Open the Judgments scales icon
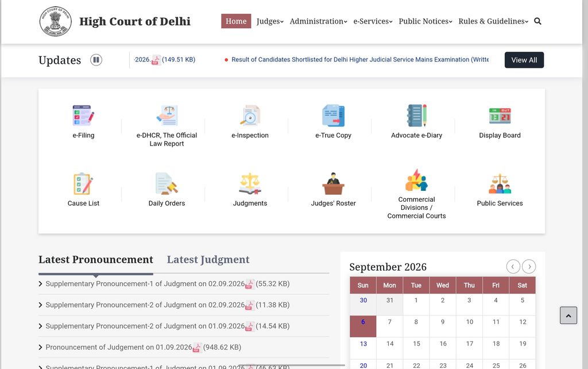The height and width of the screenshot is (369, 588). (250, 183)
